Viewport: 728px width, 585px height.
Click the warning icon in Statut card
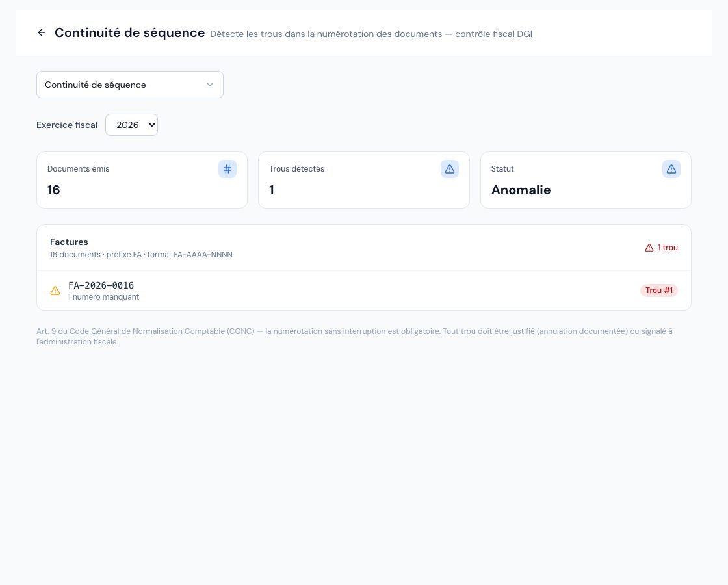671,169
